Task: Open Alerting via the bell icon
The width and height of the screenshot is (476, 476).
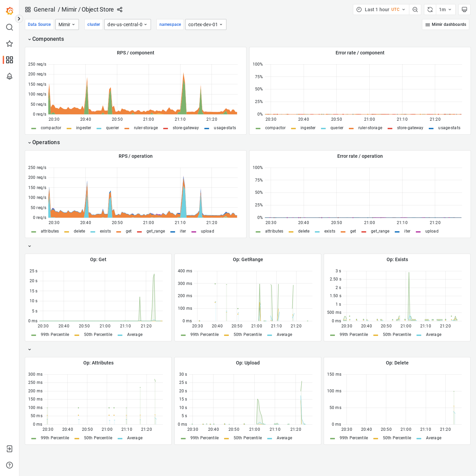Action: (x=9, y=76)
